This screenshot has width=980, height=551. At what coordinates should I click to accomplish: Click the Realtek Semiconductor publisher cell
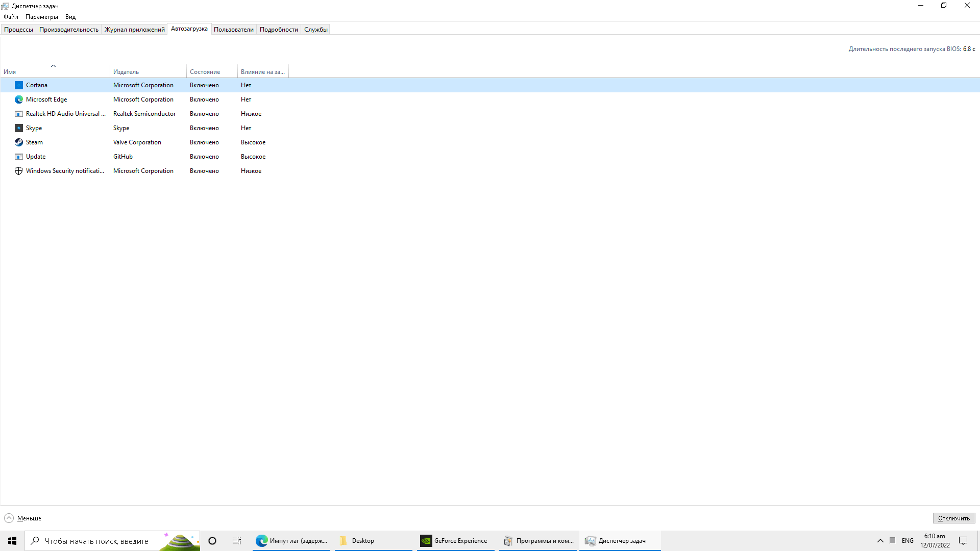(x=144, y=114)
